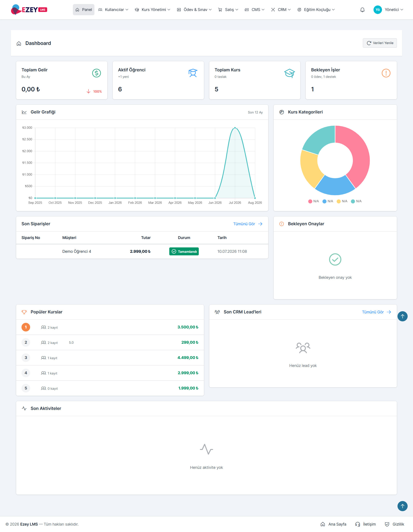Image resolution: width=413 pixels, height=532 pixels.
Task: Click the Bekleyen Onaylar alert icon
Action: click(x=282, y=224)
